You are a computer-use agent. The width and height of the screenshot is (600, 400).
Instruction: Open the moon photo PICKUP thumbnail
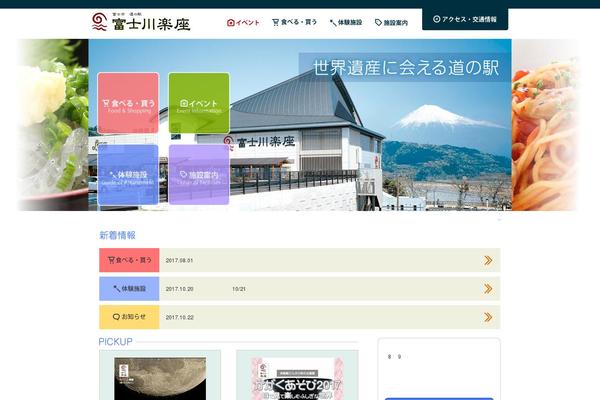(160, 379)
